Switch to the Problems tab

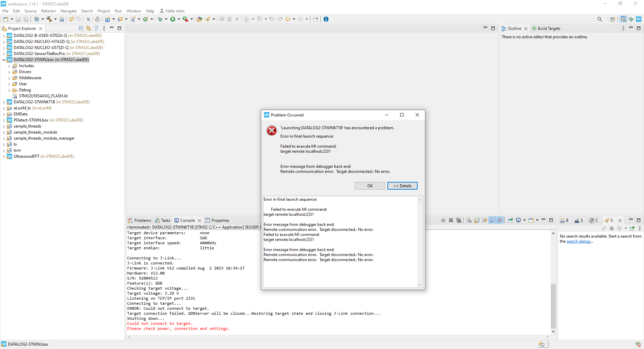142,220
